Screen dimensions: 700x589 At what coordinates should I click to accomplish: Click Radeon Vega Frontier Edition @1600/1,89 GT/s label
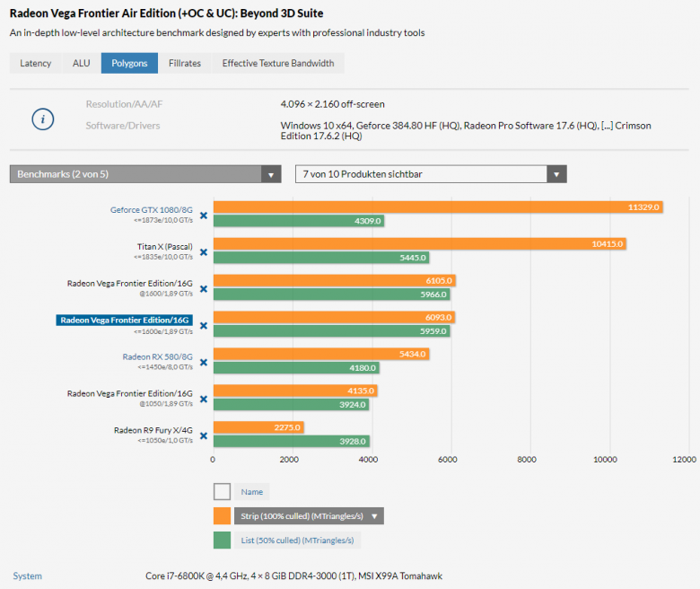[x=130, y=284]
